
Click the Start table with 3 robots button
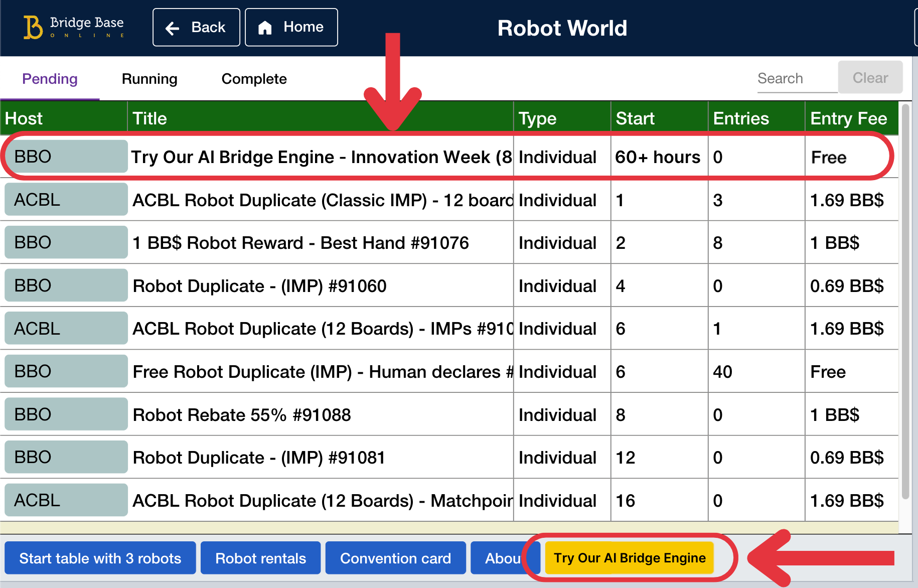tap(100, 558)
